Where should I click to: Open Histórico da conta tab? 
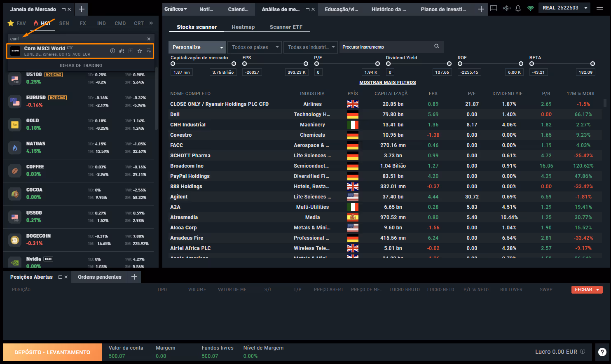pos(389,9)
